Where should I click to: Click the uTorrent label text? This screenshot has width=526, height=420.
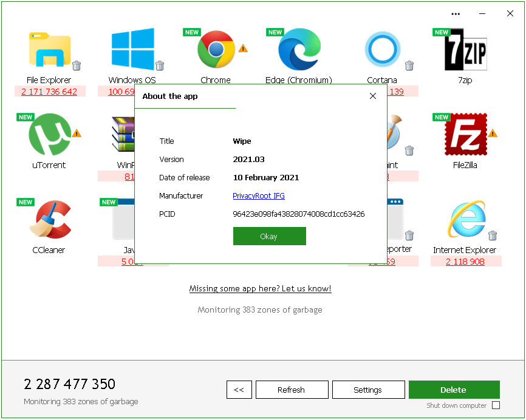(x=49, y=165)
